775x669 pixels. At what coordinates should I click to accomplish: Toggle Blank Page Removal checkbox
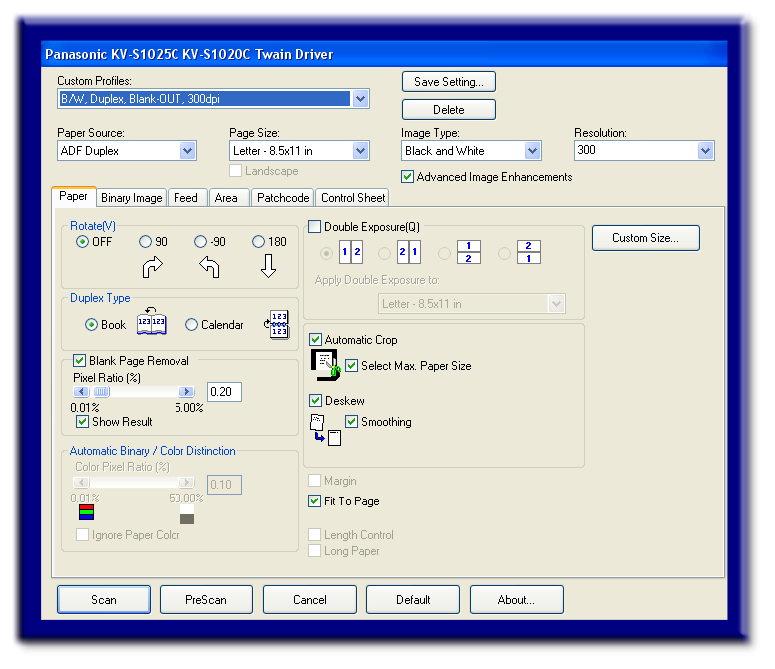[x=79, y=361]
